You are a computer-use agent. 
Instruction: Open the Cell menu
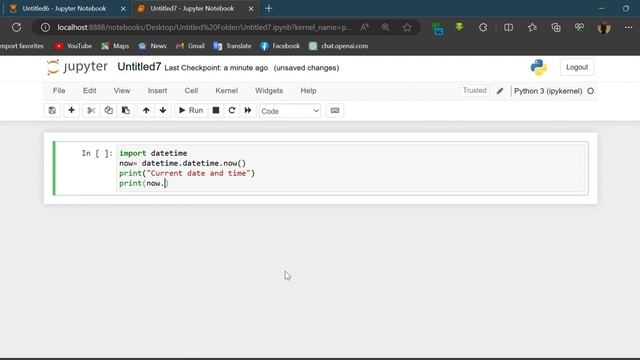[x=191, y=91]
